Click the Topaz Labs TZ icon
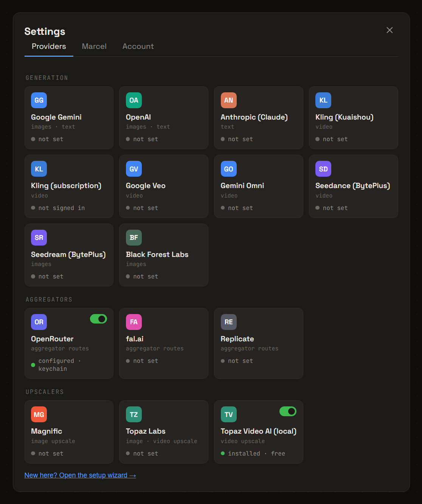 (134, 414)
